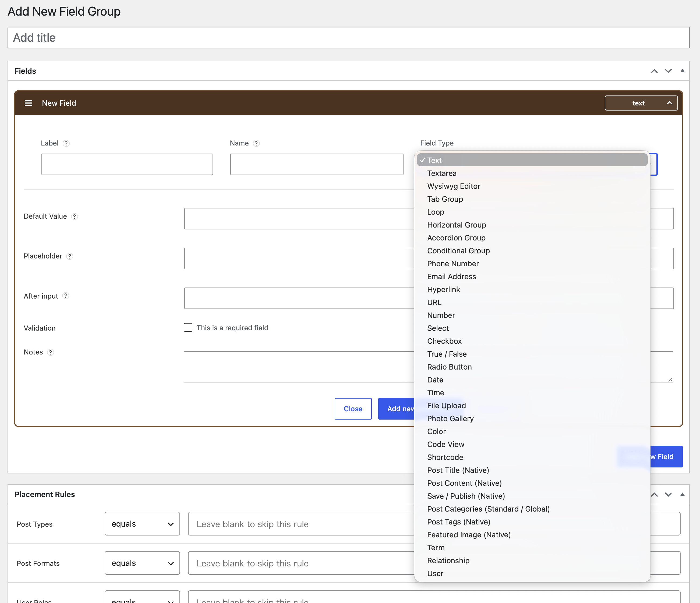Choose Post Title (Native) option
The image size is (700, 603).
[x=532, y=470]
